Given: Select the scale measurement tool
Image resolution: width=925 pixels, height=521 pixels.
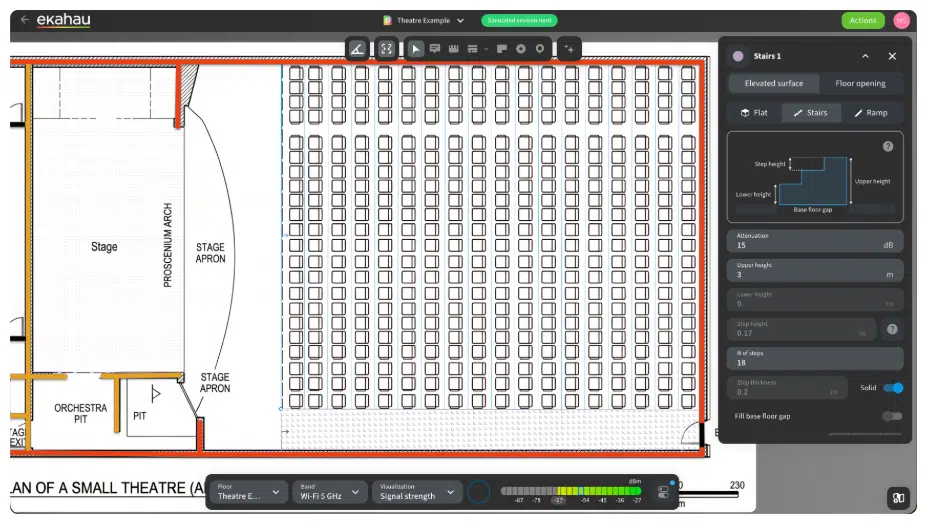Looking at the screenshot, I should (x=357, y=49).
